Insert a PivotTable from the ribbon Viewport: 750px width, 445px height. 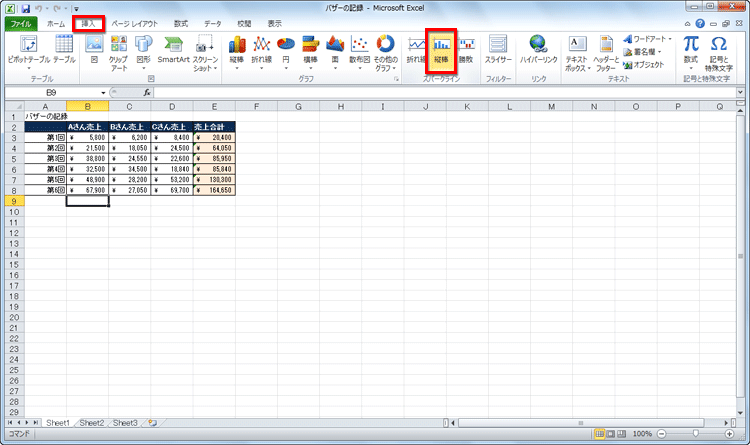[29, 50]
